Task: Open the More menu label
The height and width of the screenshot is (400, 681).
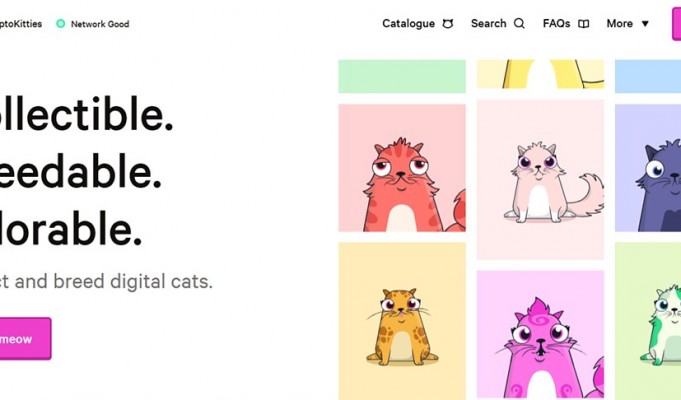Action: pos(620,23)
